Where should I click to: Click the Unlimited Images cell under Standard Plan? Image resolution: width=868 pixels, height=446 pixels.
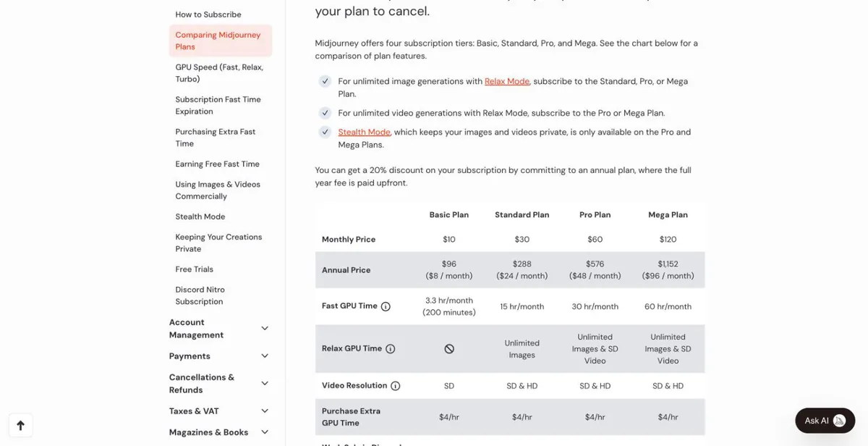tap(522, 349)
